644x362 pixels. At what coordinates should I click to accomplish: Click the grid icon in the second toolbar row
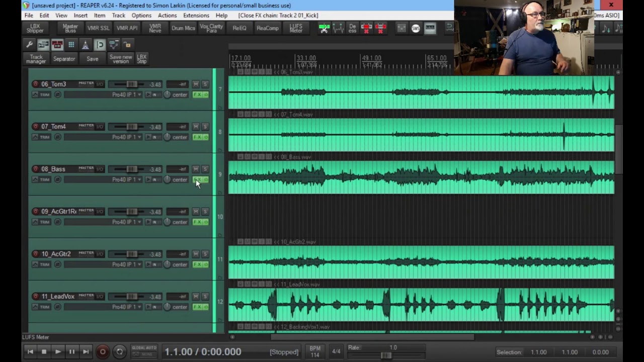click(x=71, y=45)
